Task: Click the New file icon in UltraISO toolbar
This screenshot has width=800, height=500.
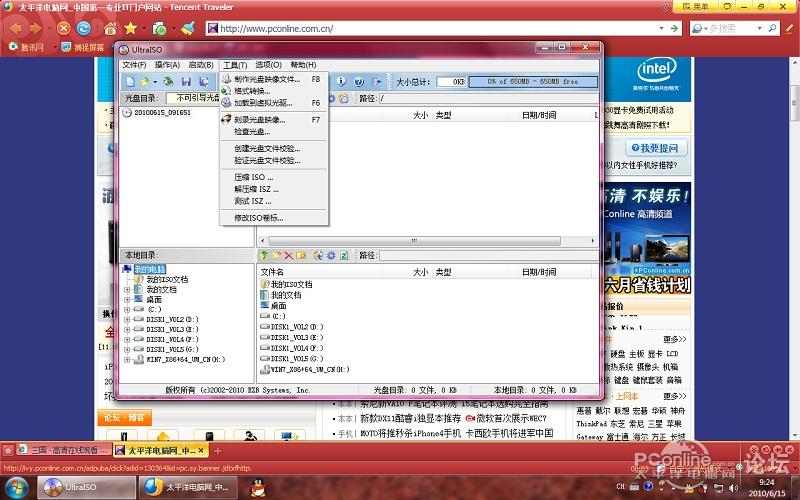Action: tap(131, 82)
